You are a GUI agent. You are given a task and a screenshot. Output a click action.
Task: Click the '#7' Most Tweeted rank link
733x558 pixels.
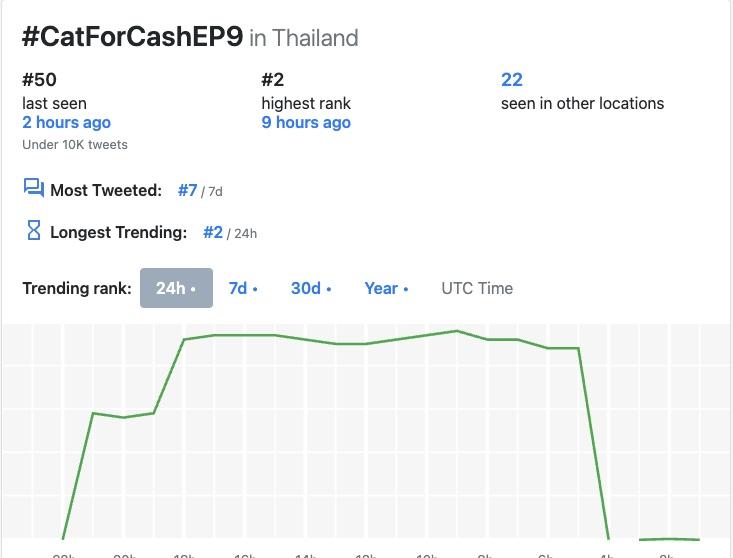coord(187,190)
